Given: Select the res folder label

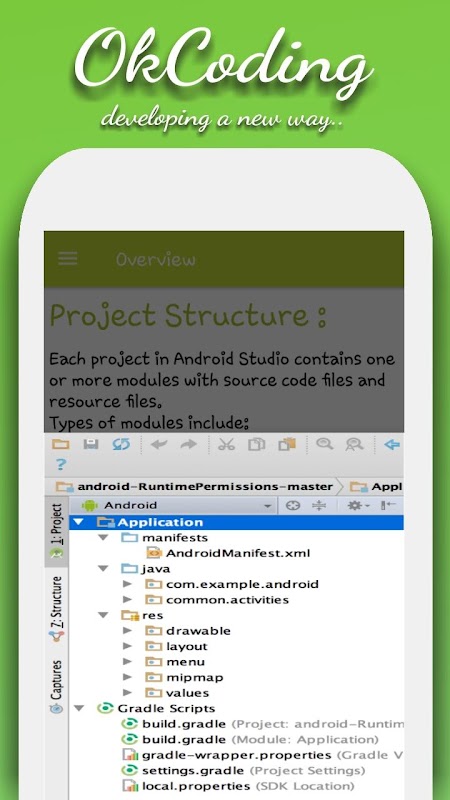Looking at the screenshot, I should tap(153, 615).
